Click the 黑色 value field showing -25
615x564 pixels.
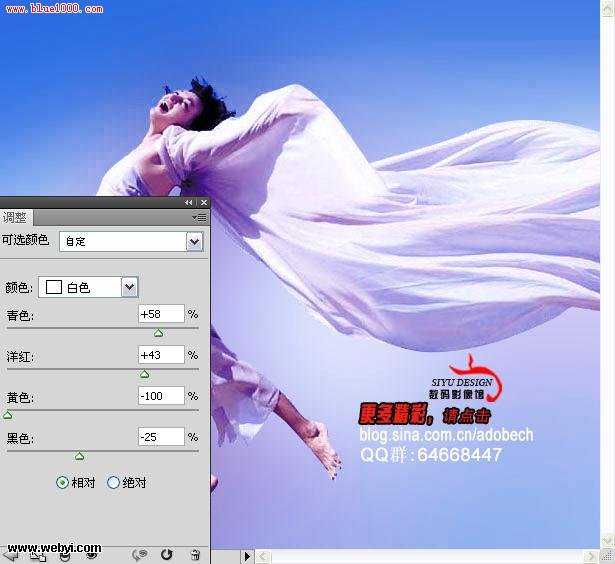(161, 437)
